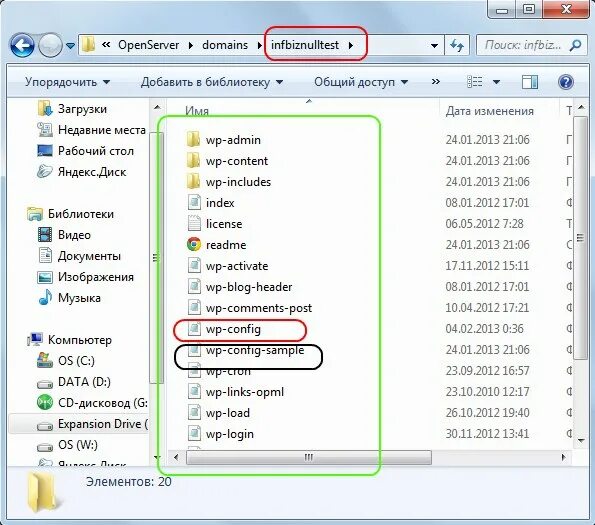595x525 pixels.
Task: Click the change view icon
Action: pyautogui.click(x=474, y=82)
